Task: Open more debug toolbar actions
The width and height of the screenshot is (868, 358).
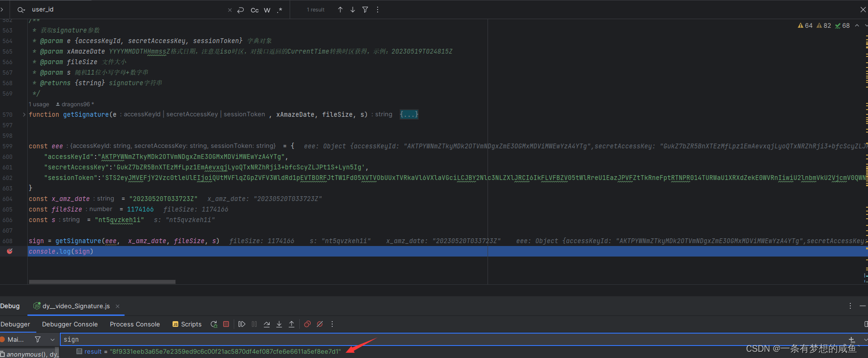Action: (332, 324)
